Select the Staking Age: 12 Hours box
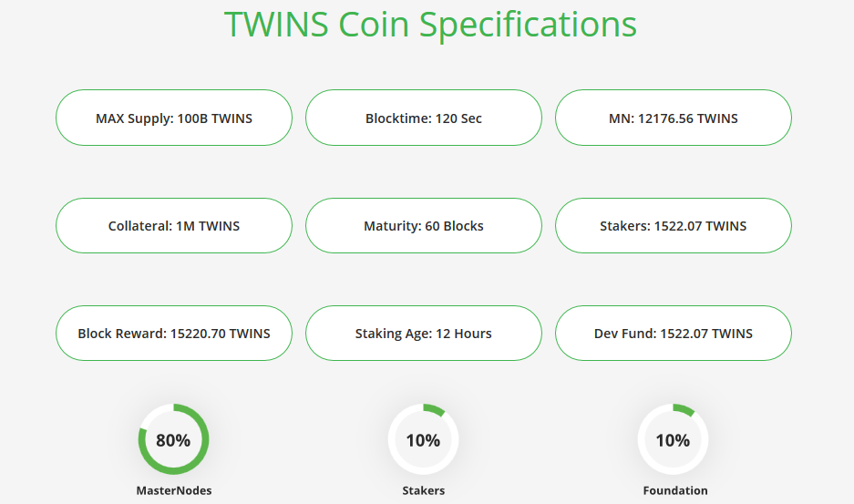The width and height of the screenshot is (854, 504). click(x=423, y=333)
